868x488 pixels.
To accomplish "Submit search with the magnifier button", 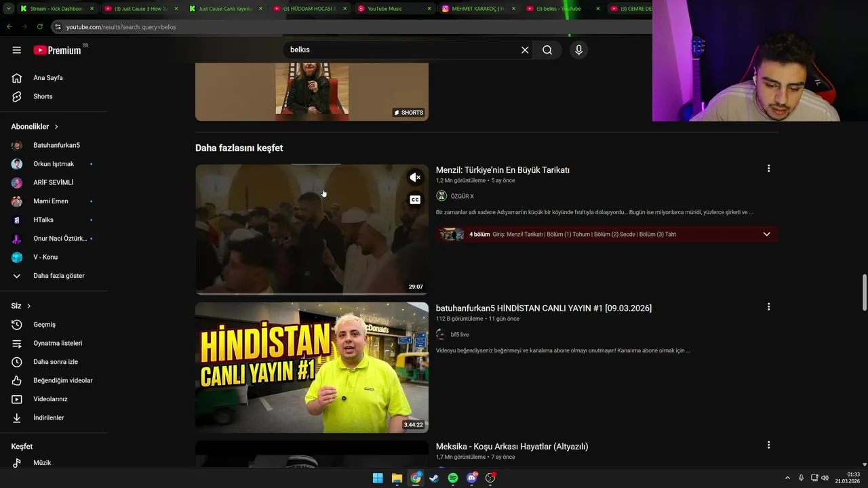I will [547, 50].
